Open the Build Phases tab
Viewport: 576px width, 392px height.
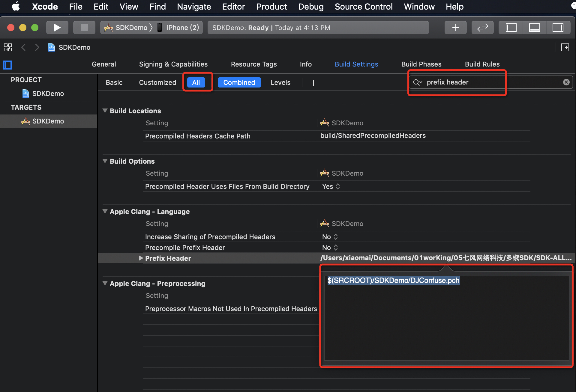coord(421,64)
